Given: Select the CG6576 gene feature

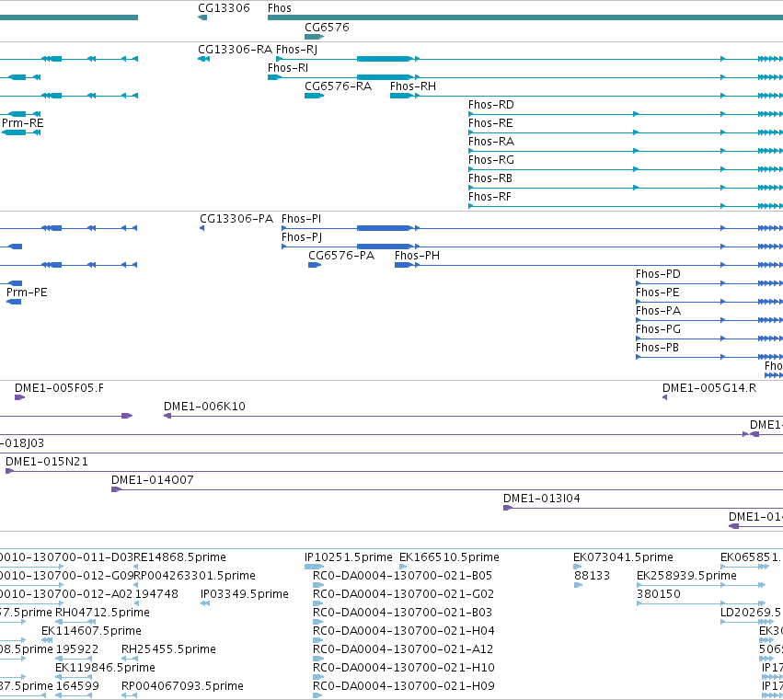Looking at the screenshot, I should (x=314, y=37).
